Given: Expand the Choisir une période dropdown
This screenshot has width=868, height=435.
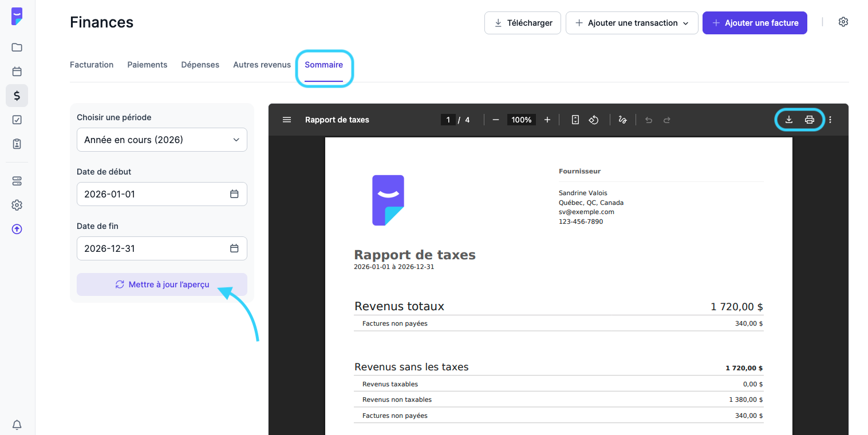Looking at the screenshot, I should 161,140.
